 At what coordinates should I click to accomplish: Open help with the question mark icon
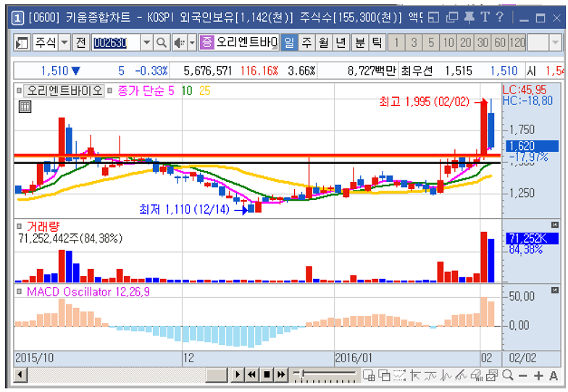pyautogui.click(x=500, y=17)
